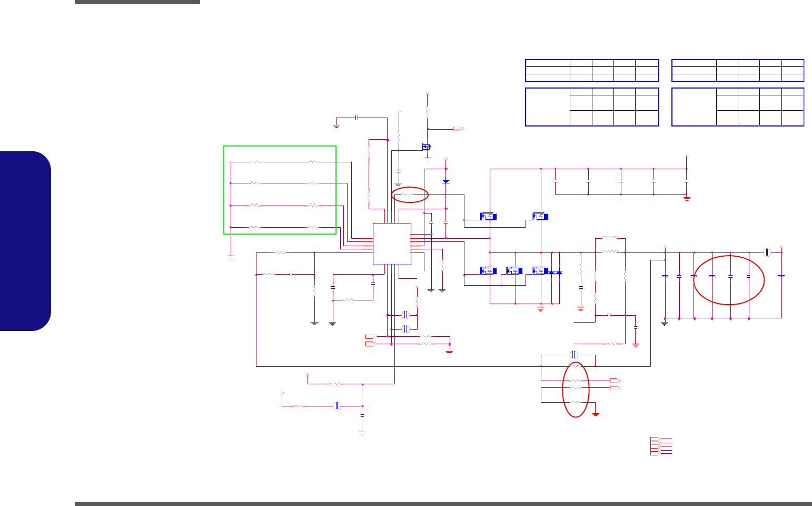Click the dark blue chapter side tab

pyautogui.click(x=26, y=241)
